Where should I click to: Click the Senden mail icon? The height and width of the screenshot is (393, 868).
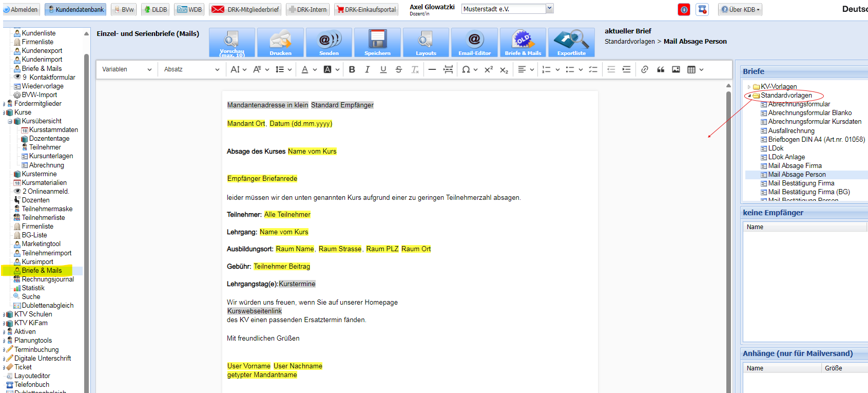tap(329, 42)
